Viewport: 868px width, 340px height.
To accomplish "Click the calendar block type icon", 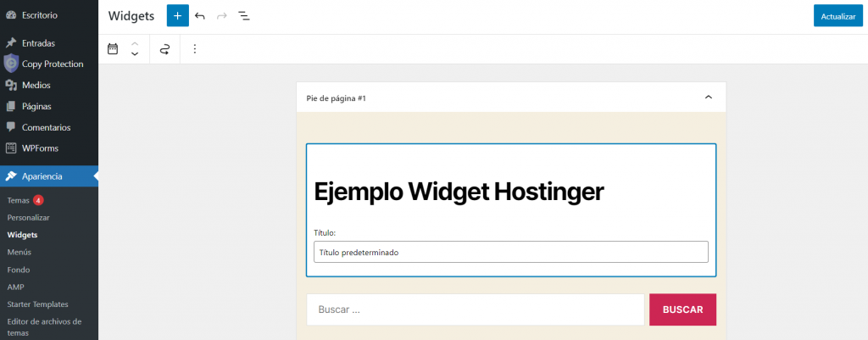I will pyautogui.click(x=113, y=48).
